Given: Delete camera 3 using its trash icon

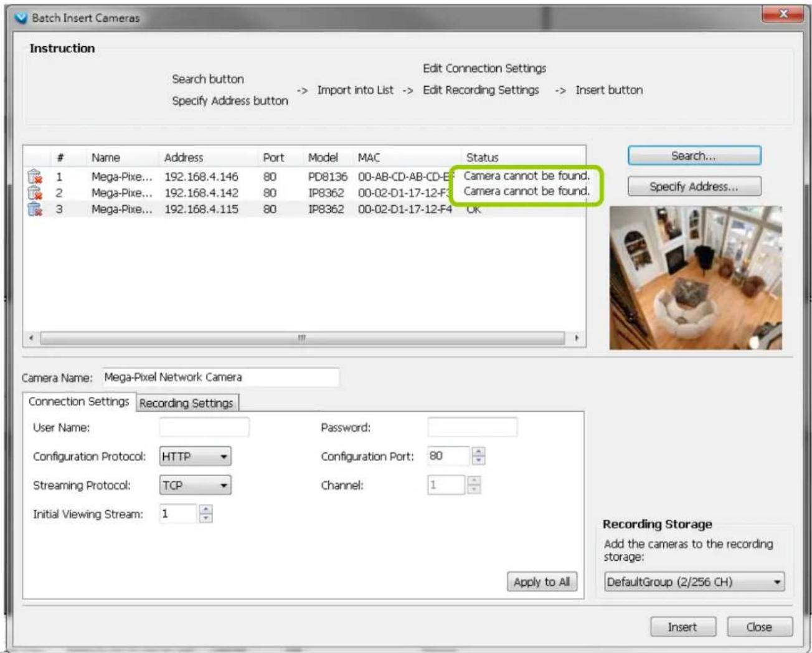Looking at the screenshot, I should pyautogui.click(x=35, y=209).
